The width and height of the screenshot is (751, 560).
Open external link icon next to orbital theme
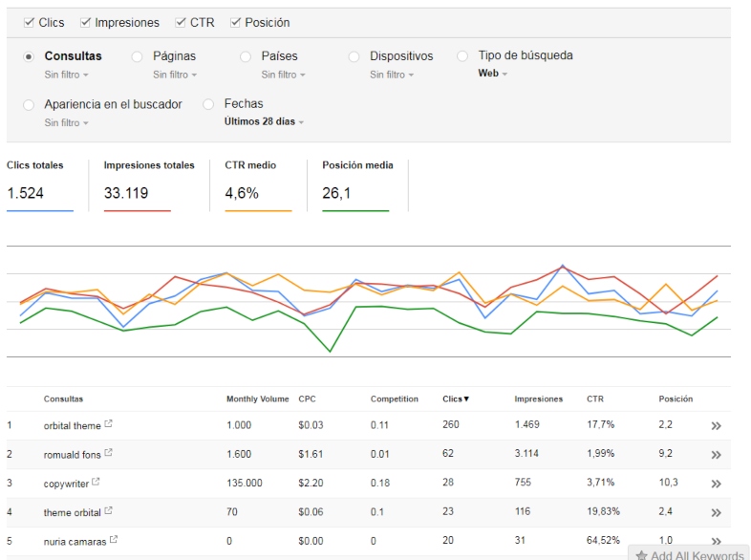click(108, 423)
